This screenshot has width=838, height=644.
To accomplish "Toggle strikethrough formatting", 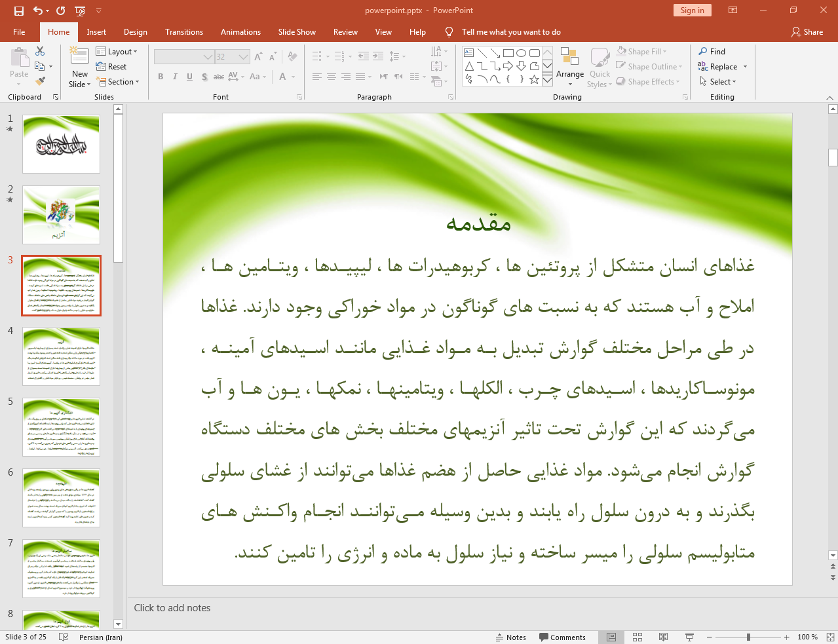I will tap(219, 77).
